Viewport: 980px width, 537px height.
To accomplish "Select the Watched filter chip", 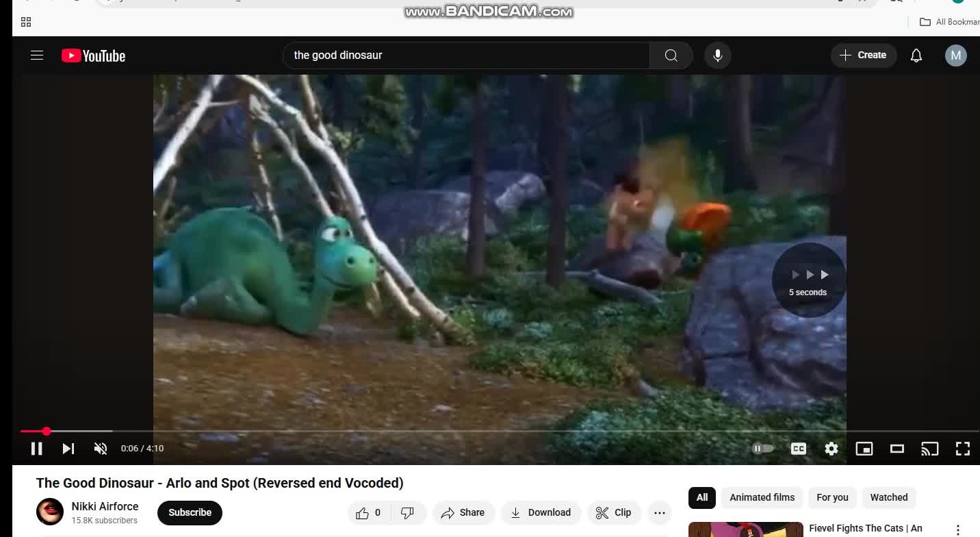I will pos(888,497).
